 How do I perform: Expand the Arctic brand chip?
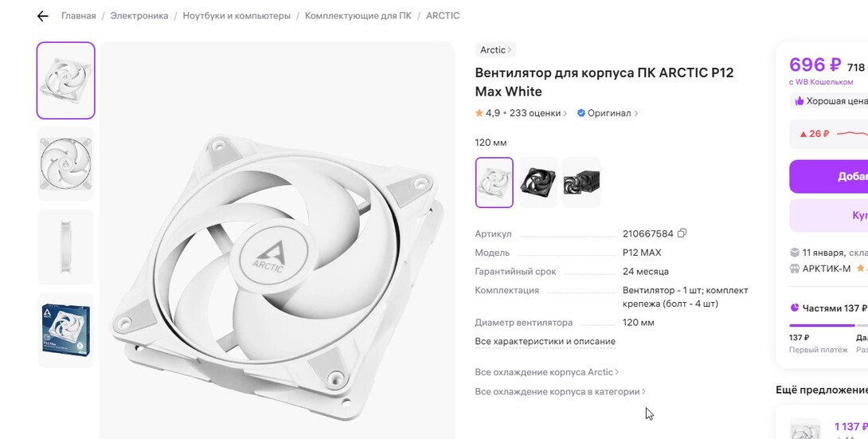(x=495, y=50)
